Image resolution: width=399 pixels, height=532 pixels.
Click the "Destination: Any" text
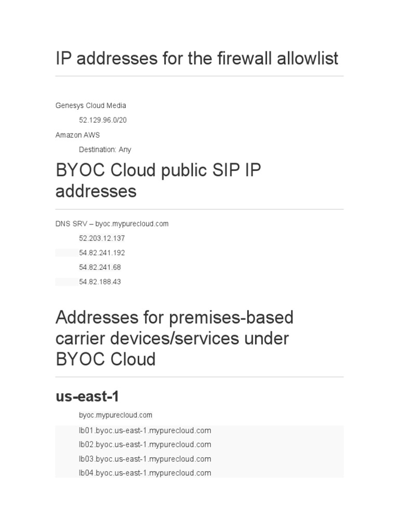coord(105,150)
